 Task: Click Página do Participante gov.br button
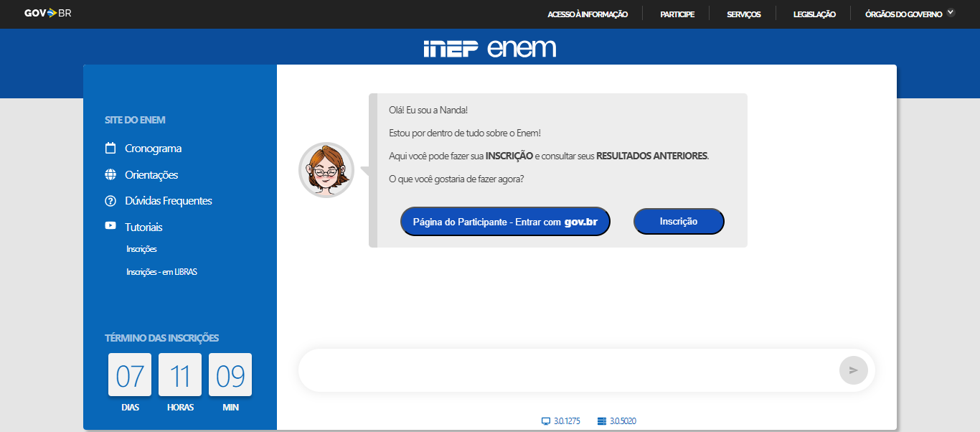coord(505,222)
